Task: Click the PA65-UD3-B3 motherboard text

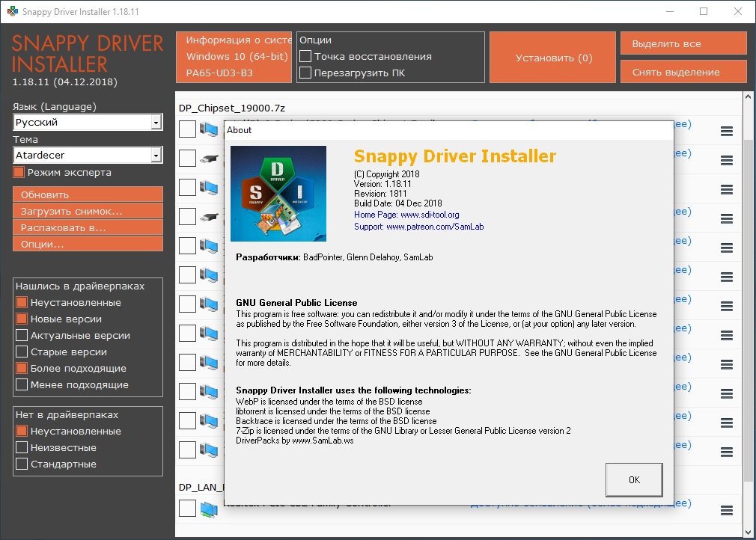Action: pyautogui.click(x=219, y=73)
